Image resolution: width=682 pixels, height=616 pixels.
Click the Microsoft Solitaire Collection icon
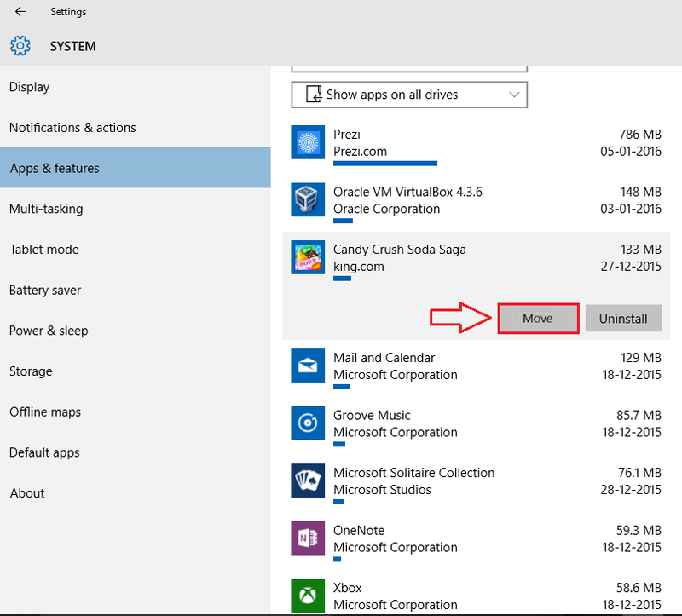tap(308, 481)
